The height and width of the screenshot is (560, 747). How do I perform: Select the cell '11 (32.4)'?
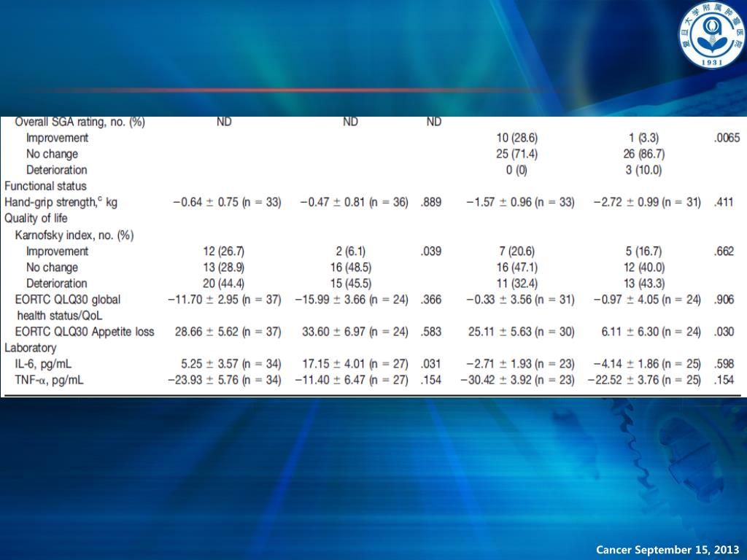(517, 284)
